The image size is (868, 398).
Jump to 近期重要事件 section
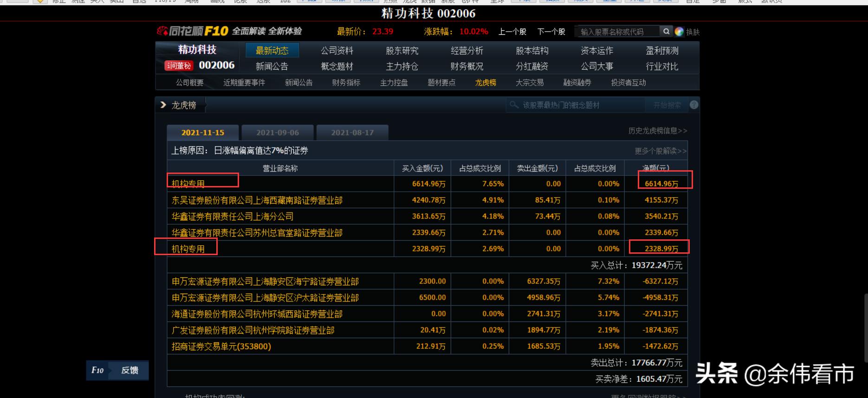(244, 83)
